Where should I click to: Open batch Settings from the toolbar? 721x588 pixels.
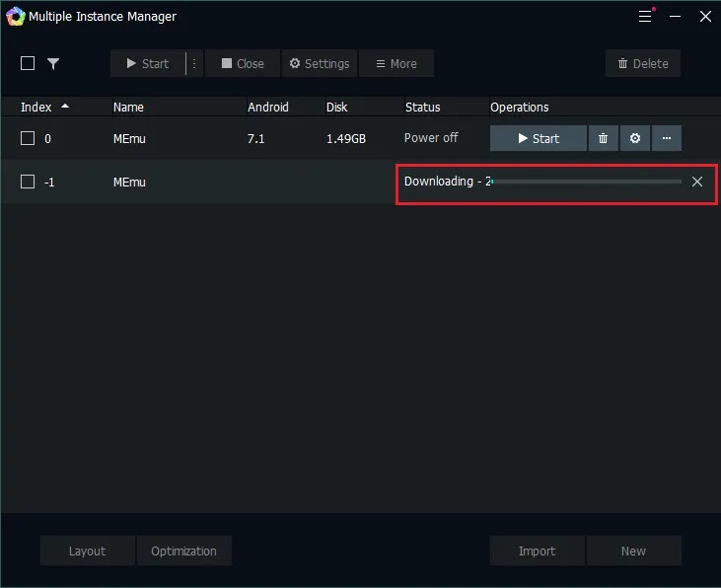click(320, 63)
